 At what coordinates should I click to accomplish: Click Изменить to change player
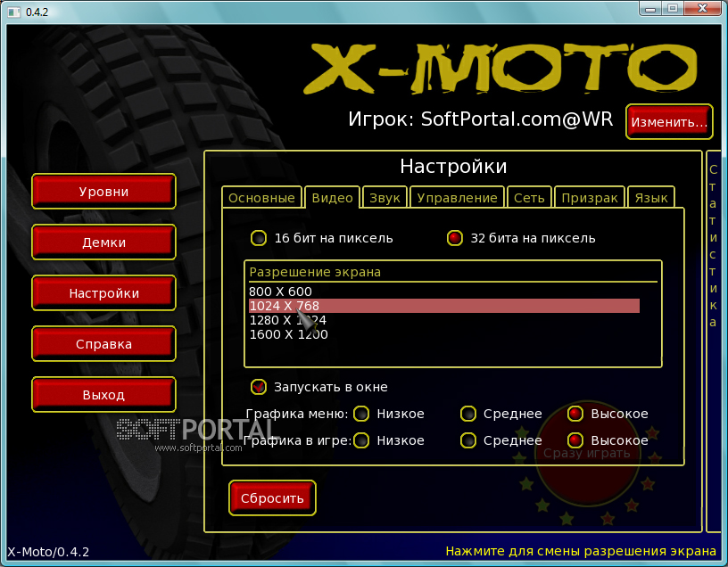[669, 121]
